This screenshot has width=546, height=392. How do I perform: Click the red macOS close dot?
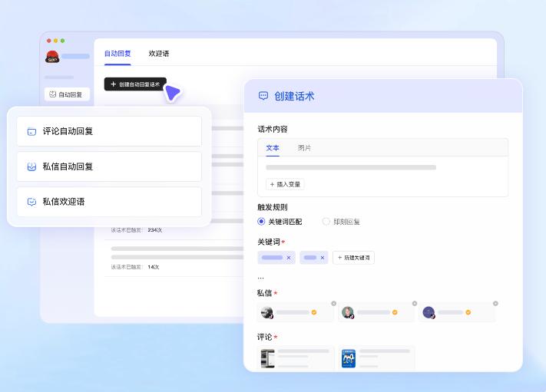pos(48,41)
